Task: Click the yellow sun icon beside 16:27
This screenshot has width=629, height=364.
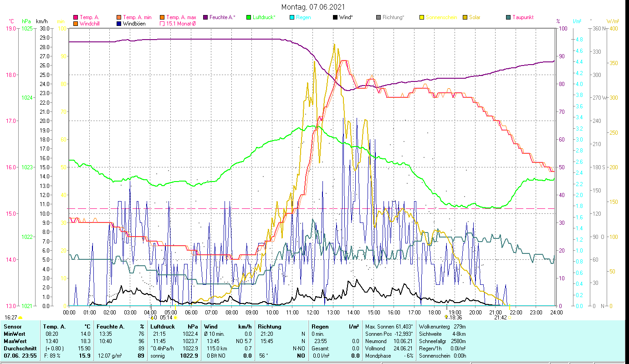Action: (20, 318)
